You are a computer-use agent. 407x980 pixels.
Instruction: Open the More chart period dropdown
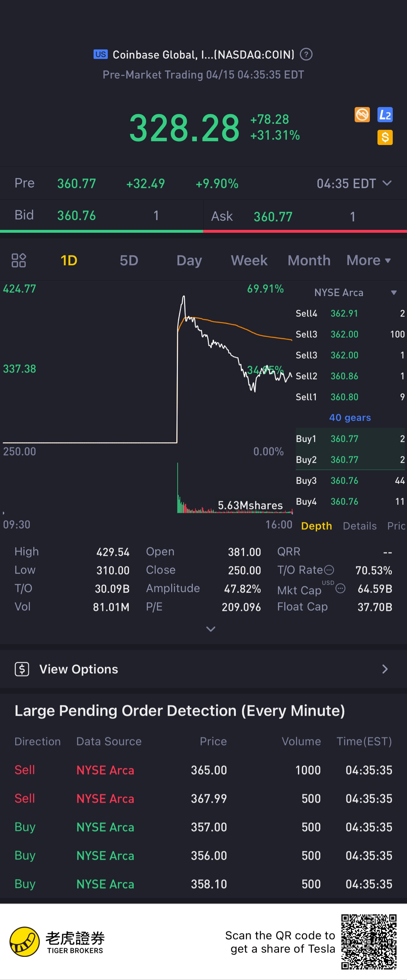click(368, 261)
